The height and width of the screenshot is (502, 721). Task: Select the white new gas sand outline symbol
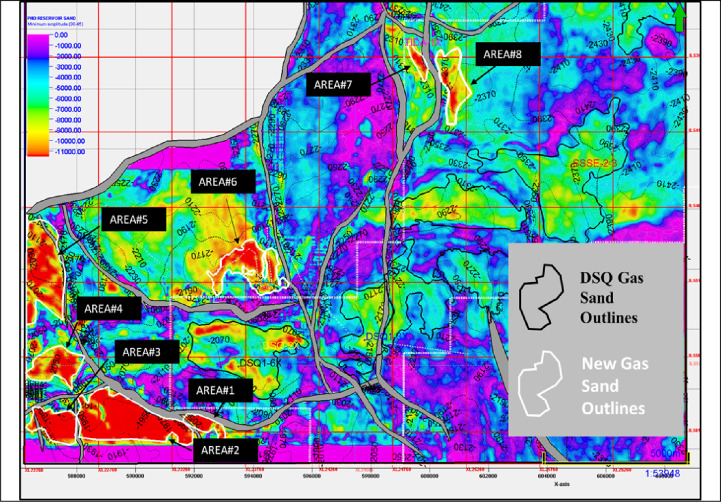(540, 384)
